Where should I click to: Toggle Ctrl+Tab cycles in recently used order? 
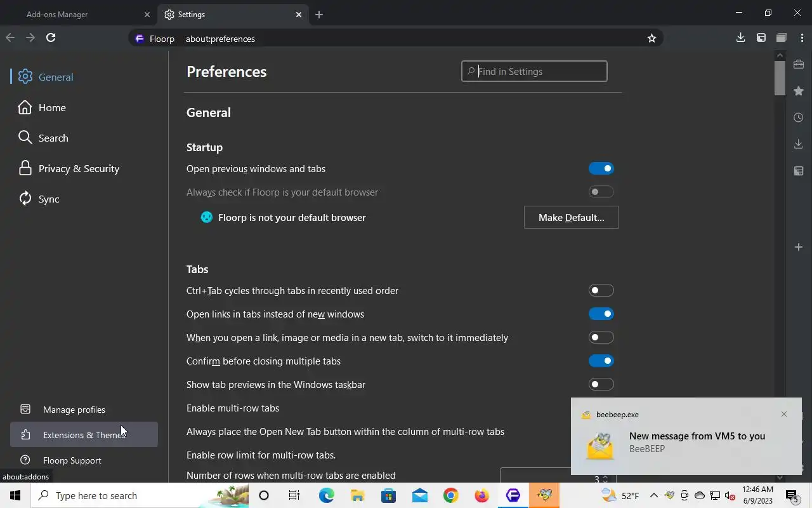601,290
